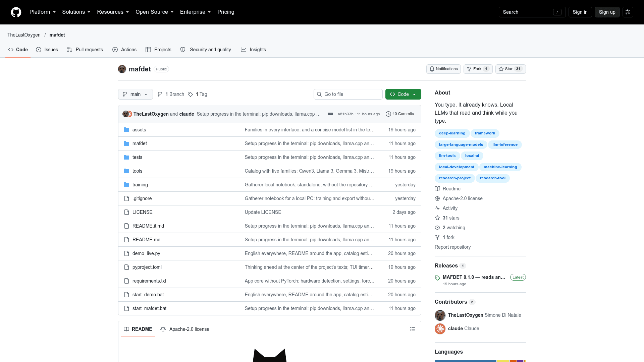This screenshot has height=362, width=644.
Task: Click the Sign in button
Action: coord(580,12)
